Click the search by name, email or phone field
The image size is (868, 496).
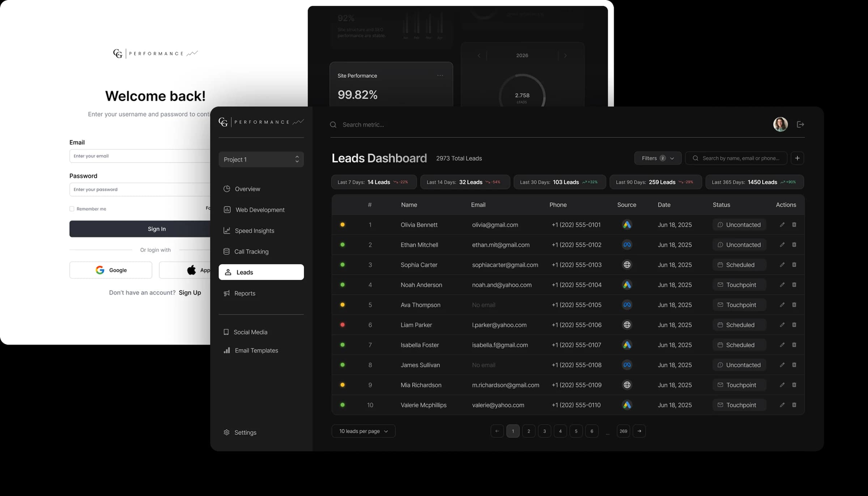tap(736, 158)
